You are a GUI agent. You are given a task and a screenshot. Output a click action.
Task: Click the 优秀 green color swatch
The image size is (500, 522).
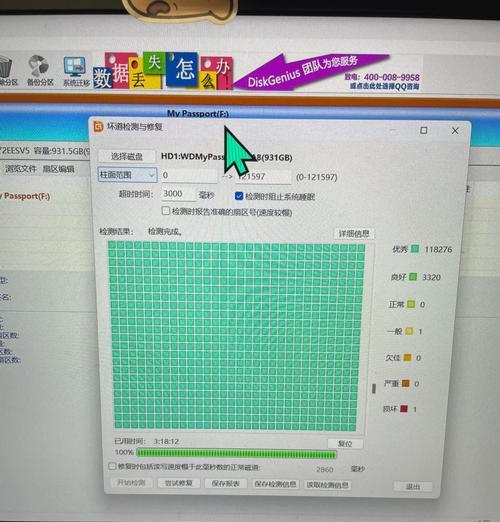coord(415,249)
